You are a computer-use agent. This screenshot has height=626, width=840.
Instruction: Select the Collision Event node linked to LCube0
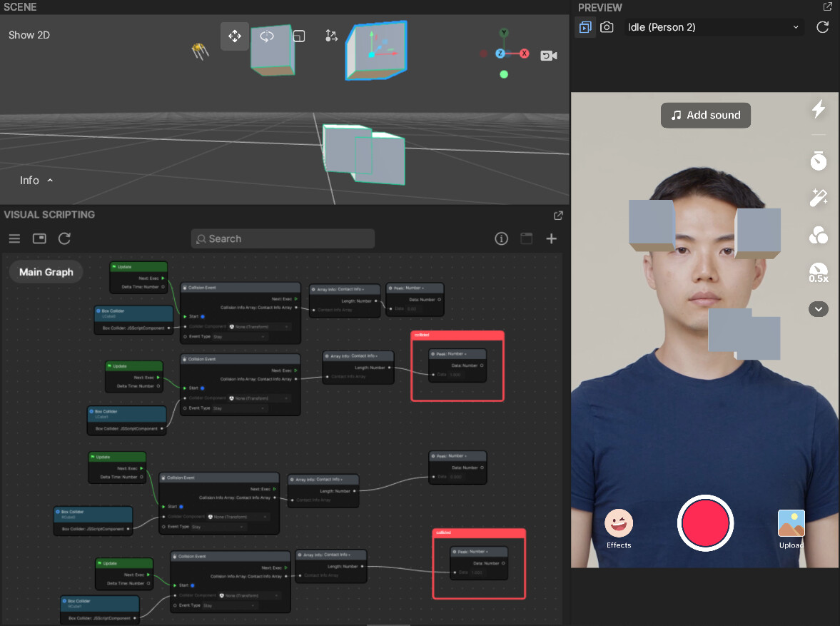coord(241,313)
